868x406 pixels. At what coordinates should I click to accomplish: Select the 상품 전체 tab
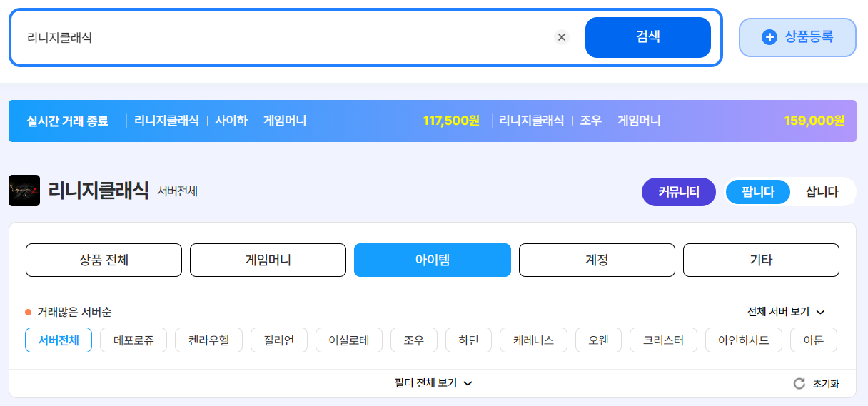(104, 260)
